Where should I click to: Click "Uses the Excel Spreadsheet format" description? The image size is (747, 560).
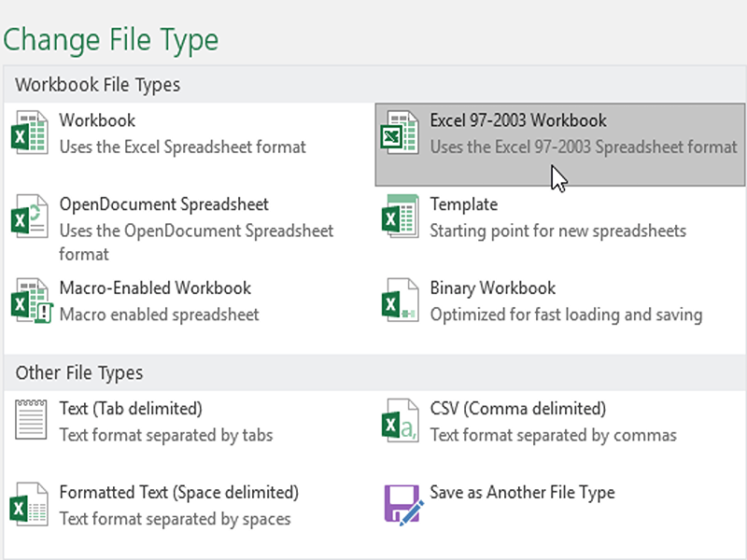pyautogui.click(x=183, y=147)
